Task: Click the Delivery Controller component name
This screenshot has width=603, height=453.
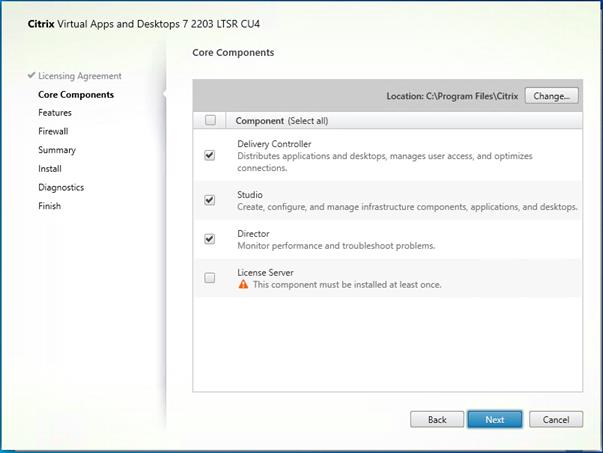Action: pyautogui.click(x=275, y=144)
